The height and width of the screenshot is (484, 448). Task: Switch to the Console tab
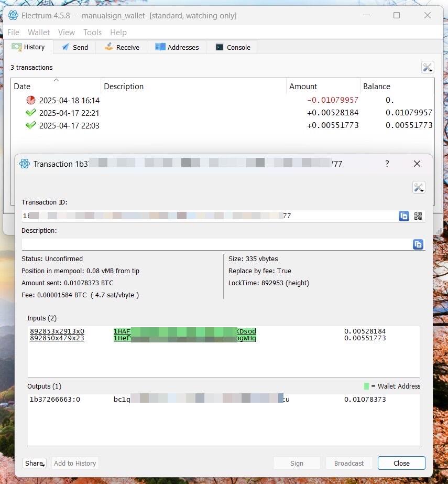point(233,47)
